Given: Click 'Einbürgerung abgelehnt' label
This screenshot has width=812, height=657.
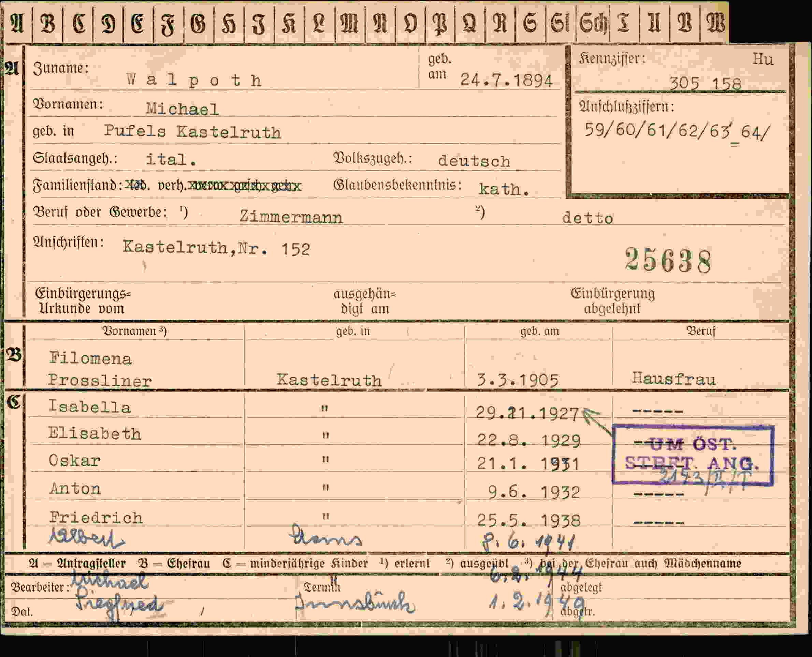Looking at the screenshot, I should [612, 301].
